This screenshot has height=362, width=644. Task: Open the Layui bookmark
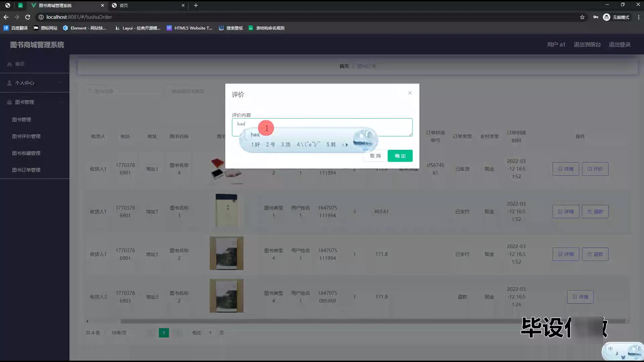point(138,28)
